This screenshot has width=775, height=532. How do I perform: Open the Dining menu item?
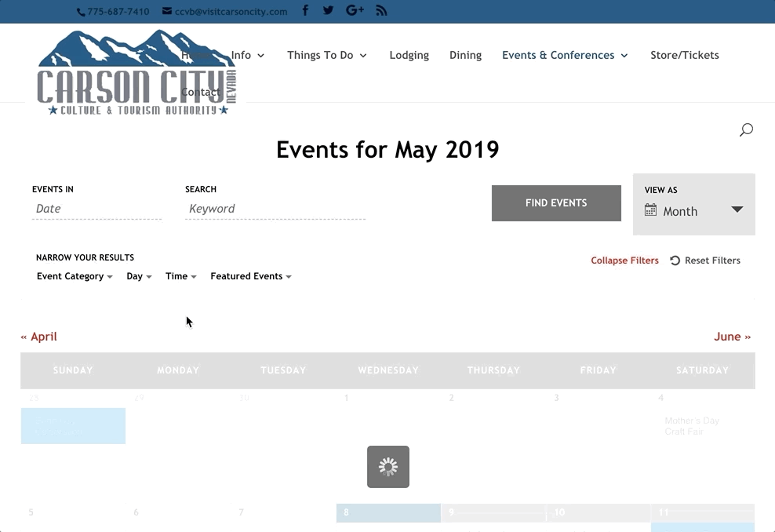pos(465,55)
